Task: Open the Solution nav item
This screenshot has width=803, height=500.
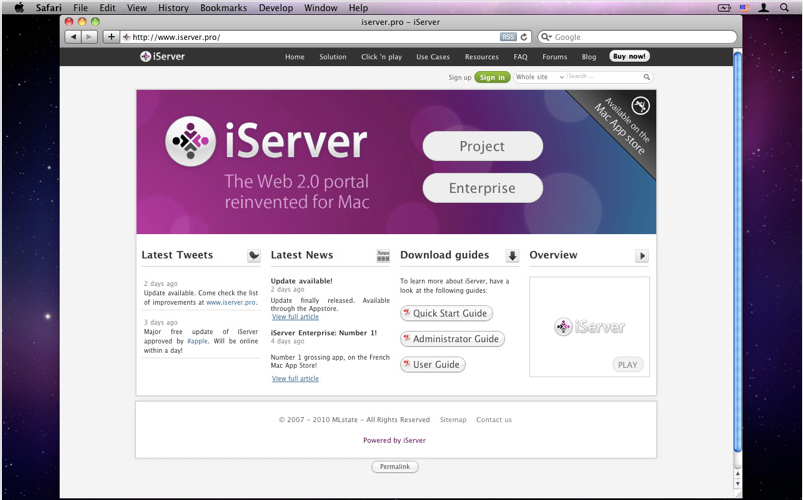Action: pyautogui.click(x=333, y=57)
